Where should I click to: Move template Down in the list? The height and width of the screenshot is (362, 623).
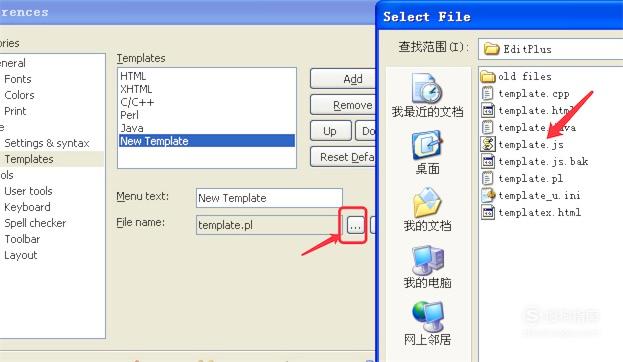pos(366,131)
